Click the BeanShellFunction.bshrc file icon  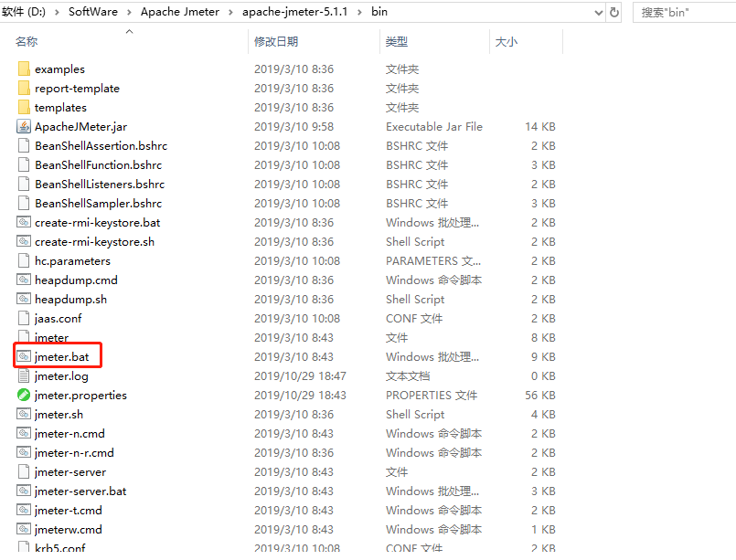[x=24, y=165]
